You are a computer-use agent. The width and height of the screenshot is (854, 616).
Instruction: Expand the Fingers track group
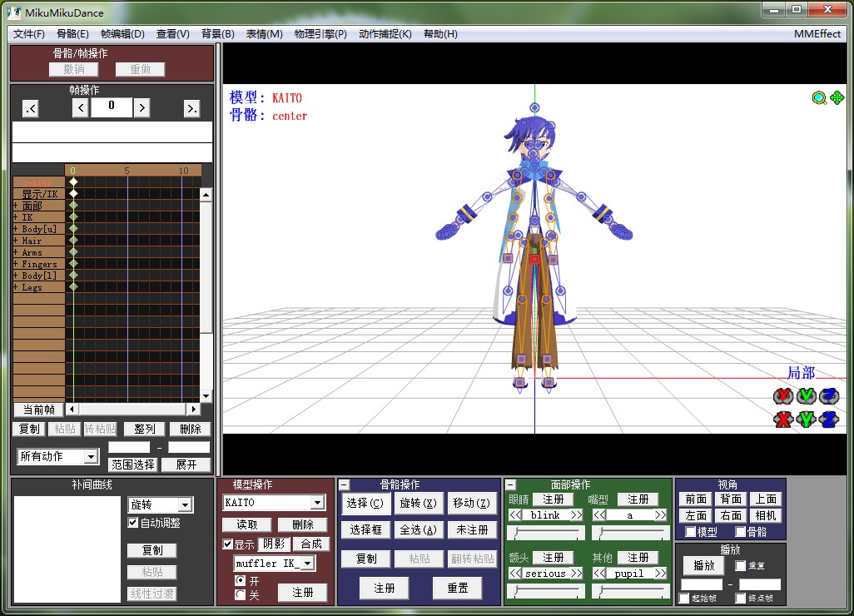(15, 264)
